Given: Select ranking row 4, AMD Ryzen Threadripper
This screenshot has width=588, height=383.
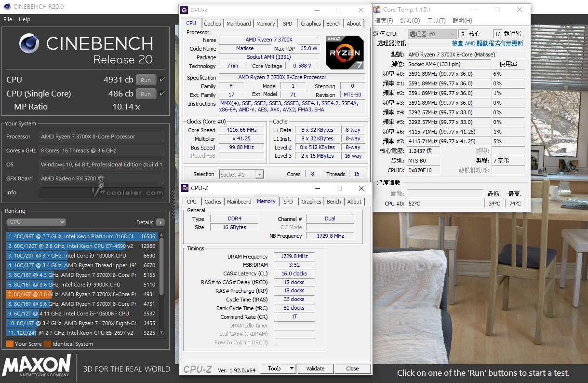Looking at the screenshot, I should [x=81, y=265].
